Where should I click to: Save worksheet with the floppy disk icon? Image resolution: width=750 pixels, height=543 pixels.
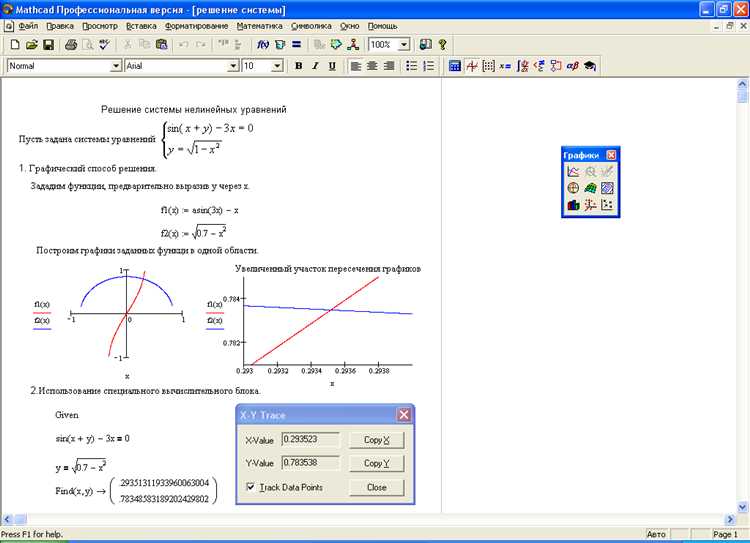coord(48,45)
